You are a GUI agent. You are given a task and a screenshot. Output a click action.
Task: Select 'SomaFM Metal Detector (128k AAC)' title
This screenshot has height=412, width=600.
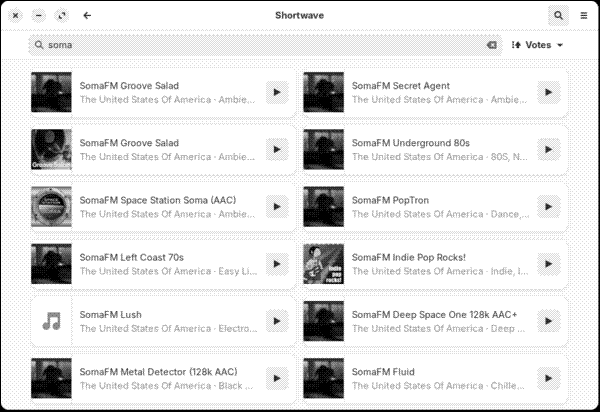(x=158, y=372)
